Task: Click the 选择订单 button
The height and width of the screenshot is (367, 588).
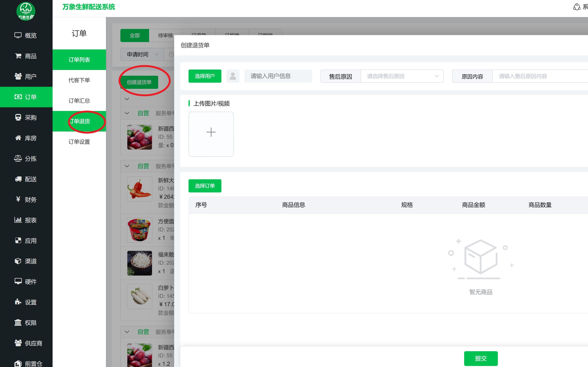Action: click(205, 186)
